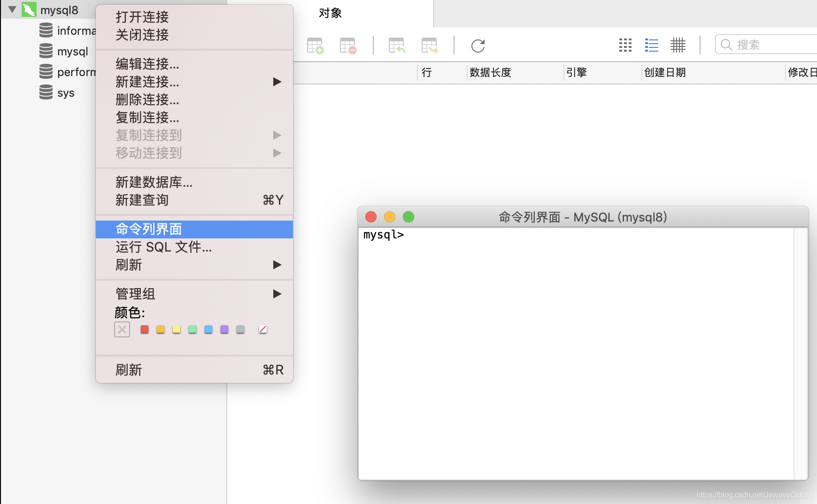Click 运行 SQL 文件 option
This screenshot has width=817, height=504.
pyautogui.click(x=162, y=247)
